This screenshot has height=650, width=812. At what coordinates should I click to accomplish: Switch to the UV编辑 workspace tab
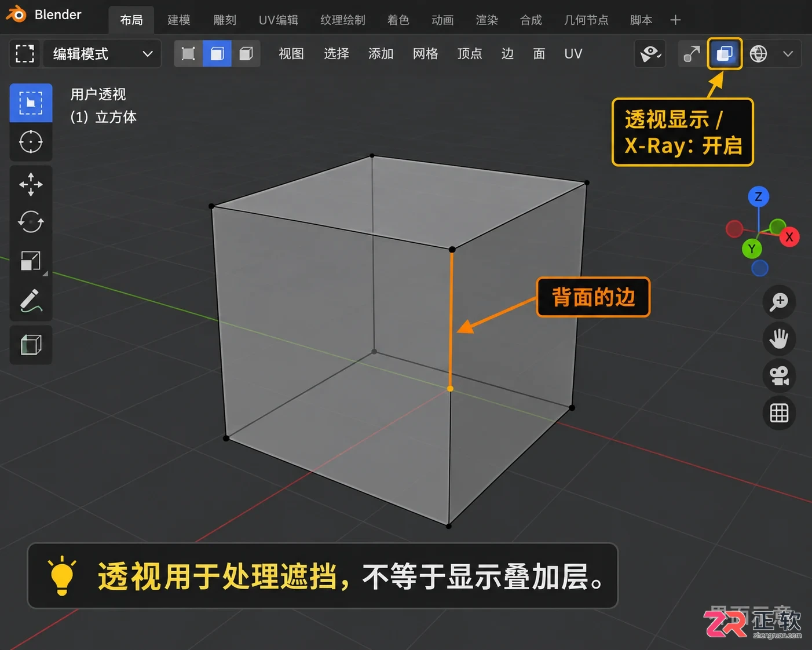click(x=279, y=20)
